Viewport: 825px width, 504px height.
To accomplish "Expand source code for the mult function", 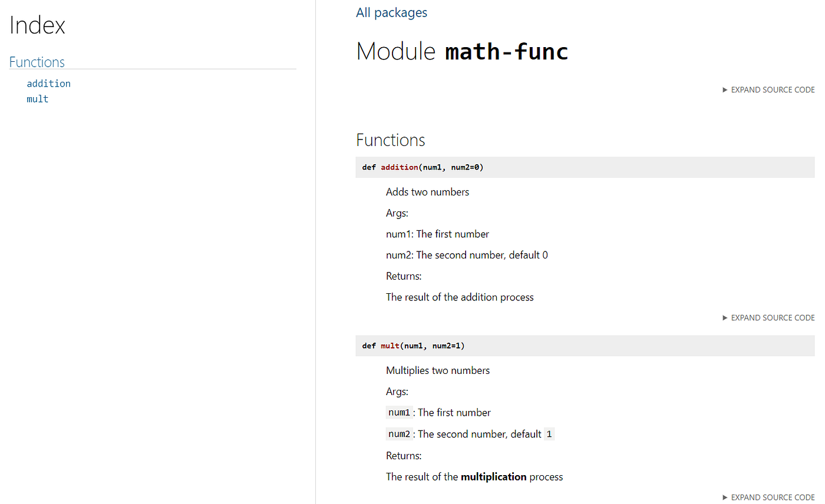I will pos(768,498).
